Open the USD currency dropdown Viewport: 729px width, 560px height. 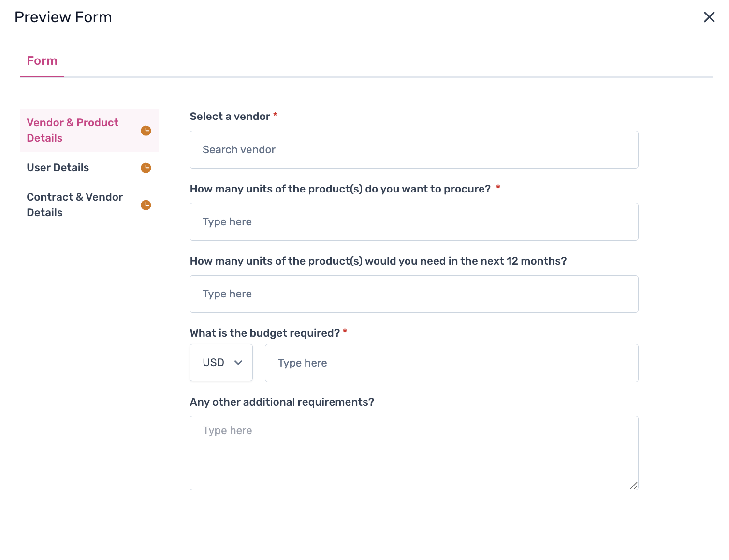tap(221, 363)
